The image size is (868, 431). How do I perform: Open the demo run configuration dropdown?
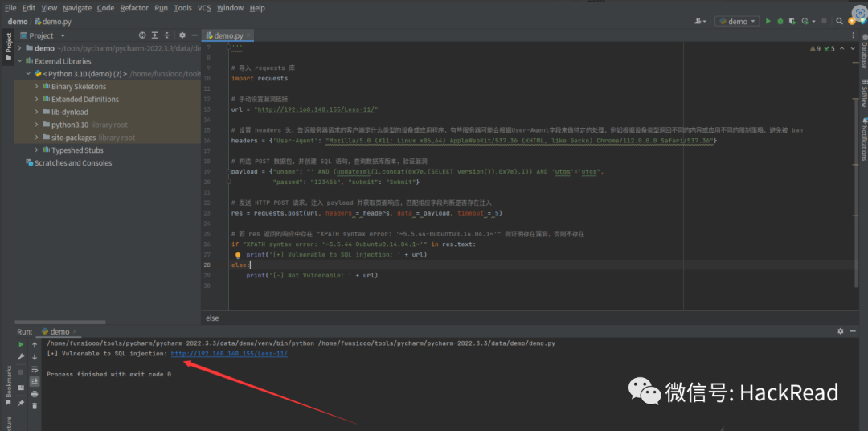point(737,21)
